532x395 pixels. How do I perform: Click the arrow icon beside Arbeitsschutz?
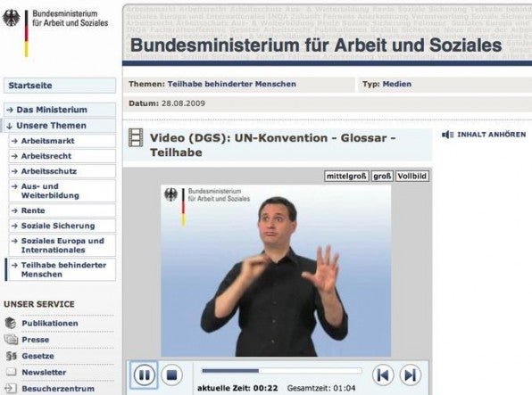(14, 171)
